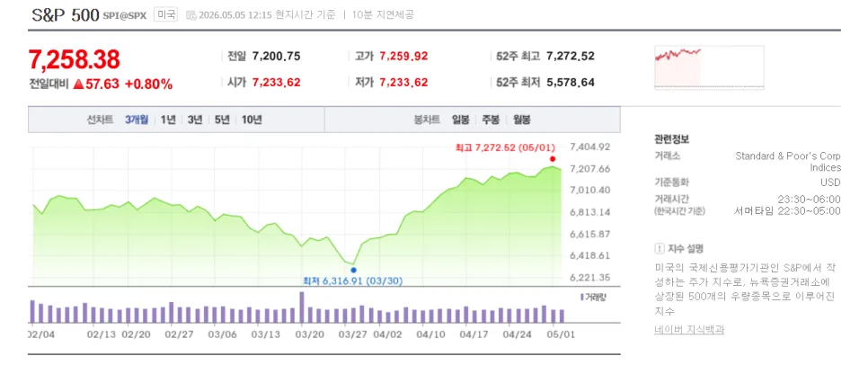Click the red up-triangle change icon

click(x=78, y=85)
